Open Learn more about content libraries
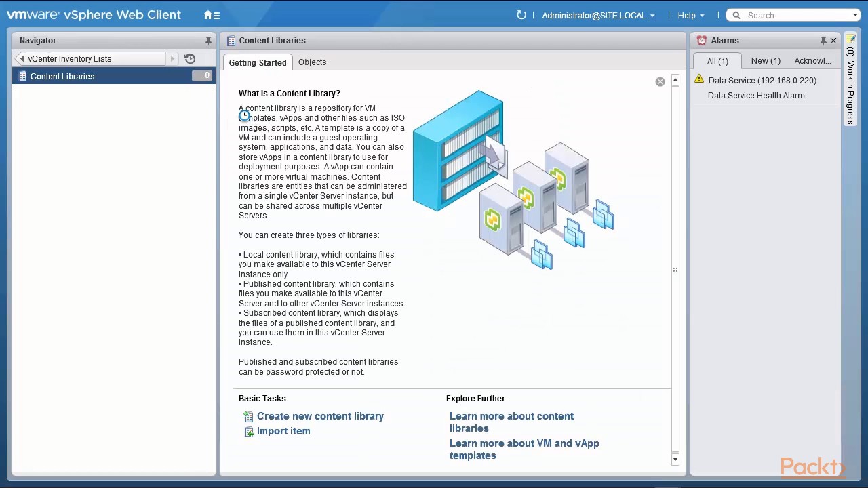The height and width of the screenshot is (488, 868). (x=511, y=422)
